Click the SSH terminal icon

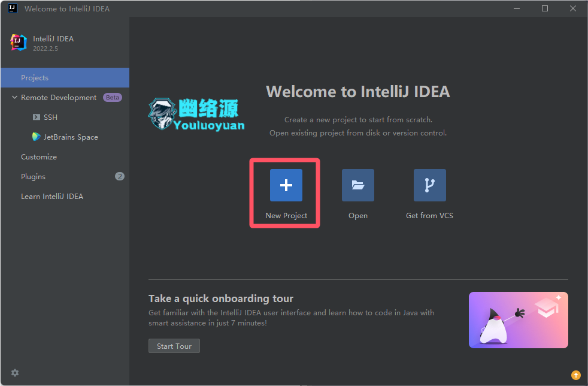(37, 117)
